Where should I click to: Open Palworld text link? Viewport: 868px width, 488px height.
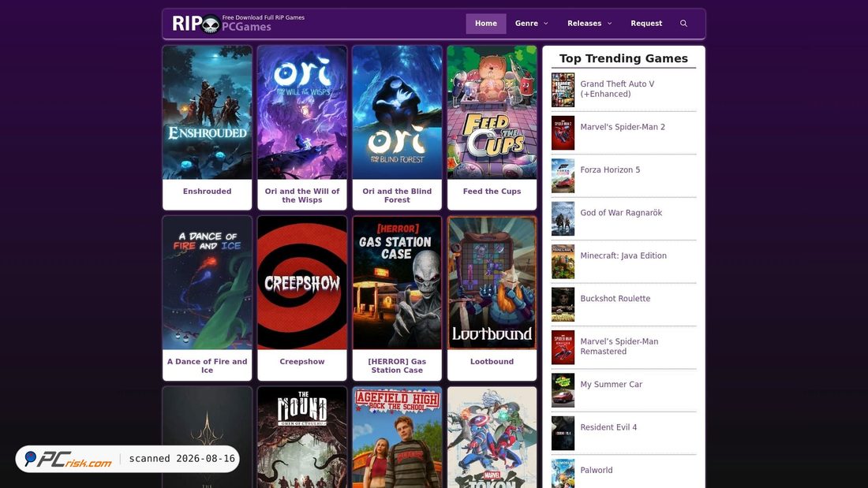[x=597, y=470]
